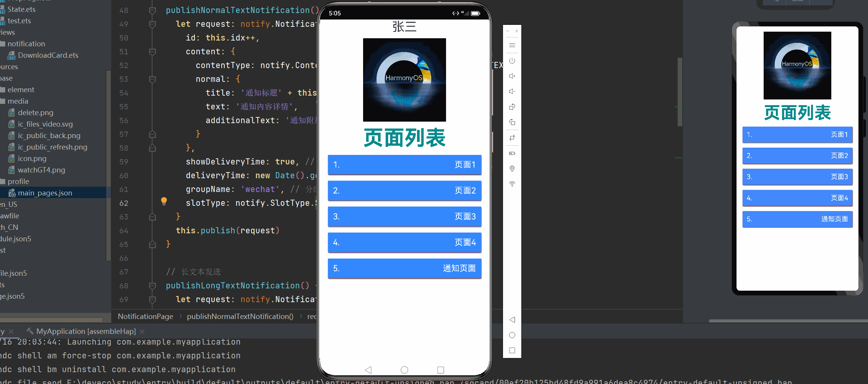The height and width of the screenshot is (384, 868).
Task: Open emulator Wi-Fi network icon
Action: (x=512, y=184)
